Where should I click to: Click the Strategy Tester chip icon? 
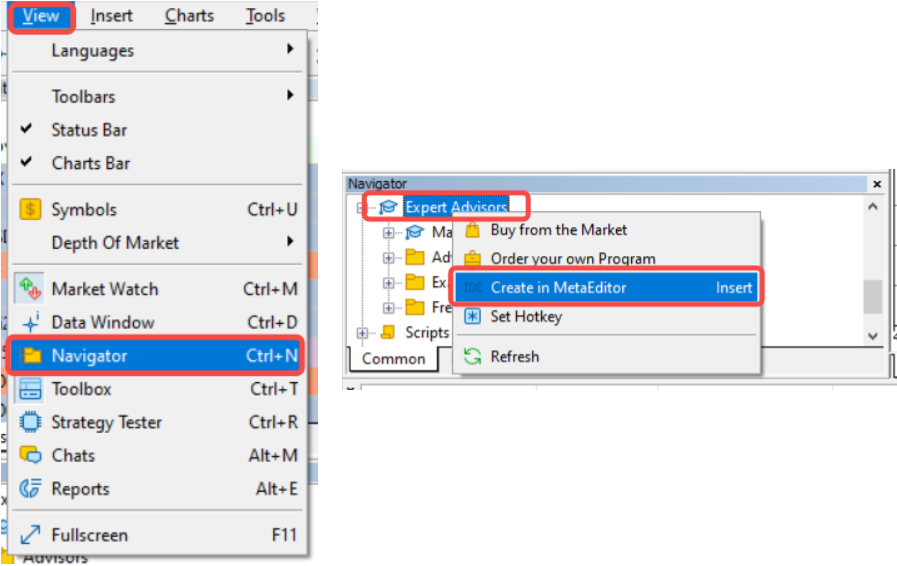[x=31, y=422]
